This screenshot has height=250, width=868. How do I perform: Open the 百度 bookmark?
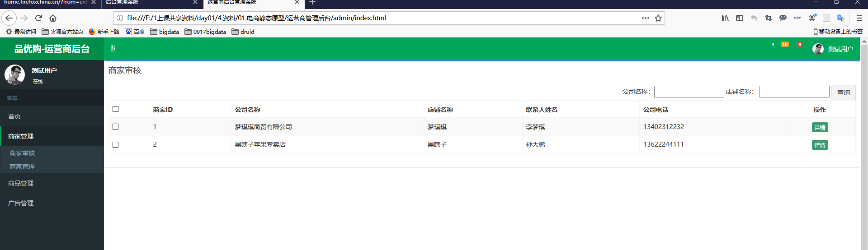pyautogui.click(x=135, y=32)
